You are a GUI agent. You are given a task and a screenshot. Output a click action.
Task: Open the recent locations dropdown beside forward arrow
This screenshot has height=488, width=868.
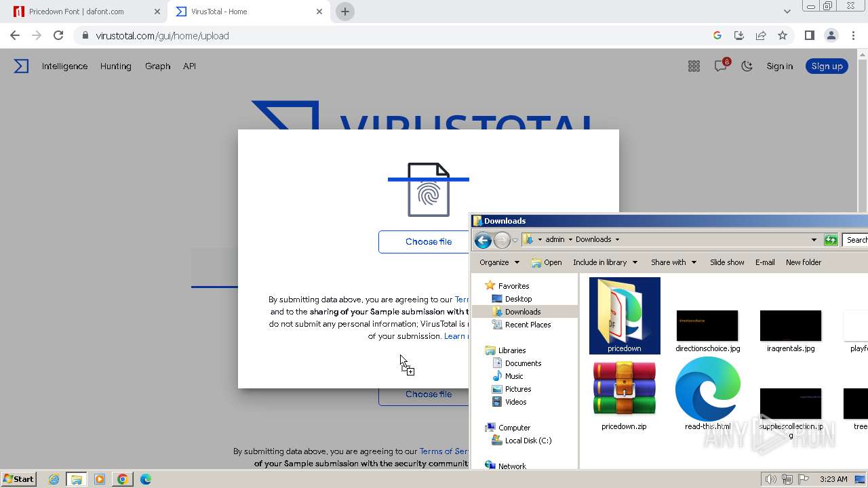515,240
